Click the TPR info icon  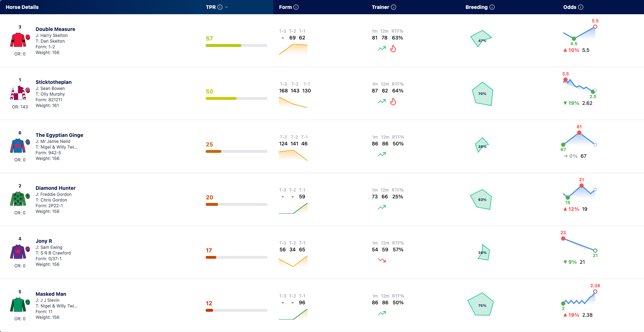pyautogui.click(x=220, y=7)
